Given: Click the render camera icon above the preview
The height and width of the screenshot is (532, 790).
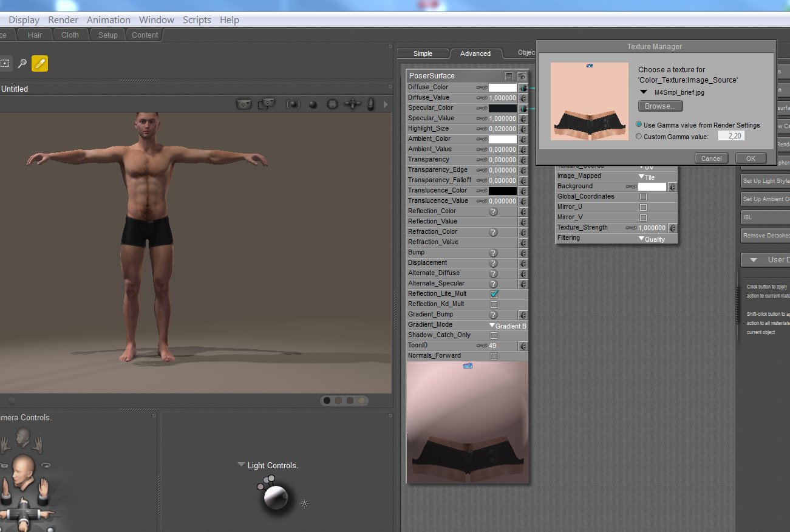Looking at the screenshot, I should pyautogui.click(x=244, y=104).
